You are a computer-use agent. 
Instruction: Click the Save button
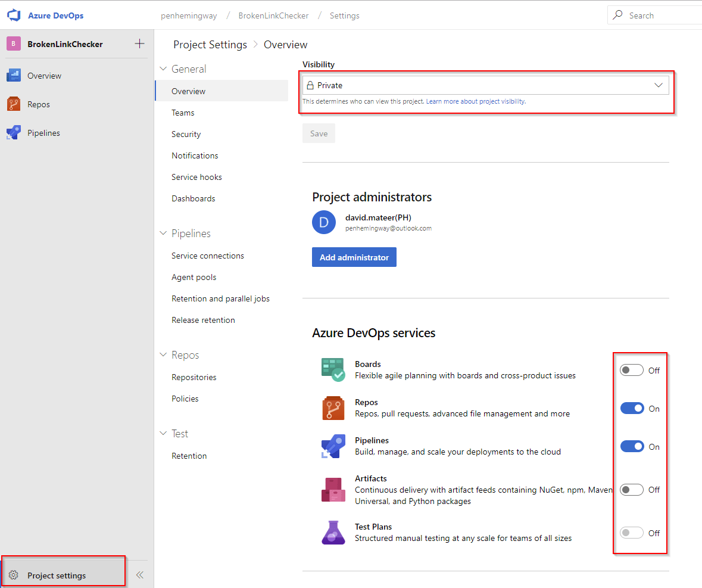(319, 133)
